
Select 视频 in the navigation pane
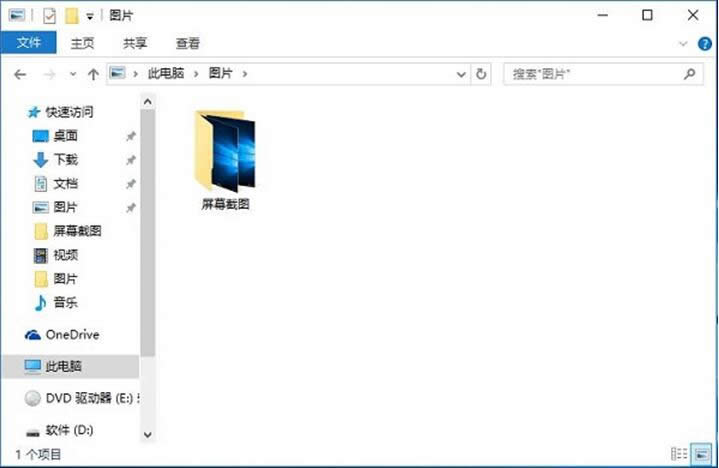point(65,255)
